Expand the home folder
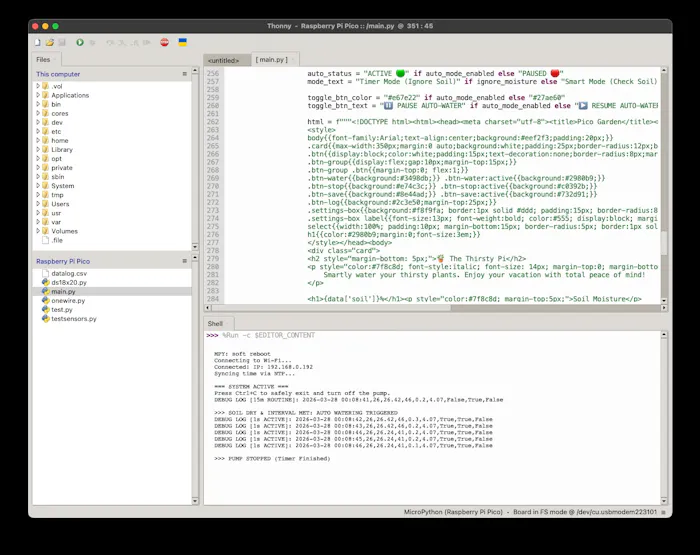Screen dimensions: 700x555 [38, 140]
